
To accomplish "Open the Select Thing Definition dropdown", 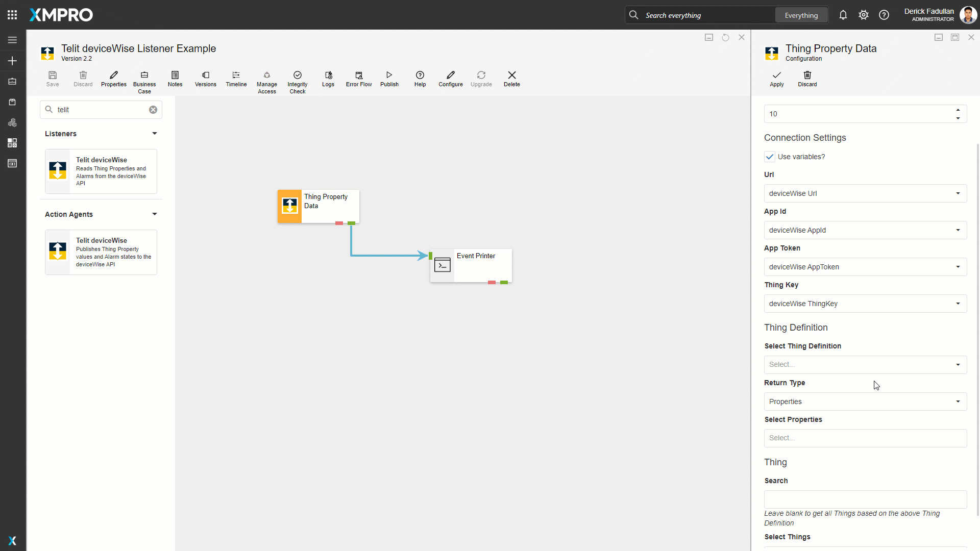I will (865, 365).
